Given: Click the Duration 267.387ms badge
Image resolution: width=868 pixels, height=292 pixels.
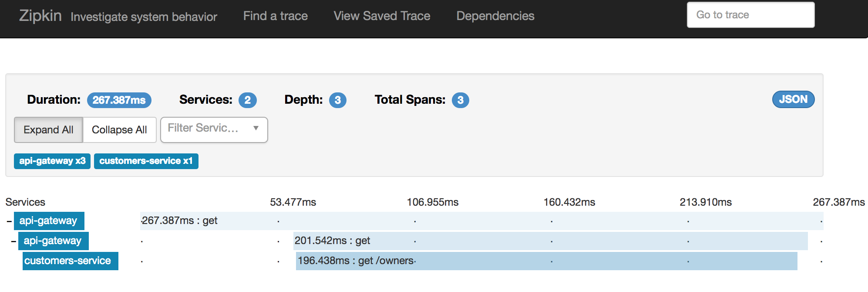Looking at the screenshot, I should pos(119,100).
